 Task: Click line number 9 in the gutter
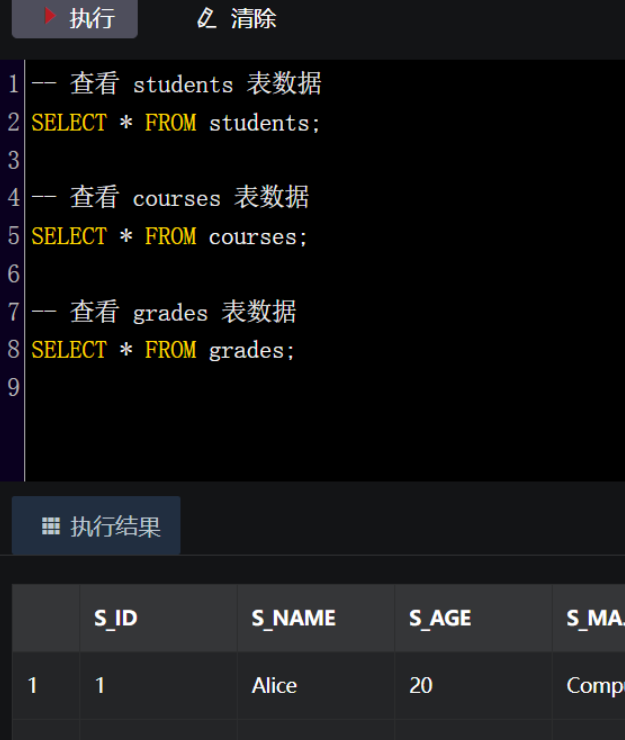[13, 387]
